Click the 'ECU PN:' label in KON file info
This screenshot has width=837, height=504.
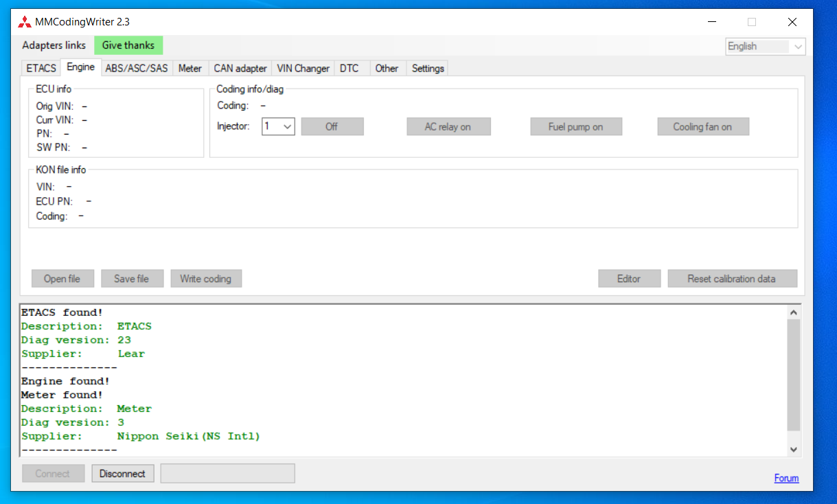[54, 202]
